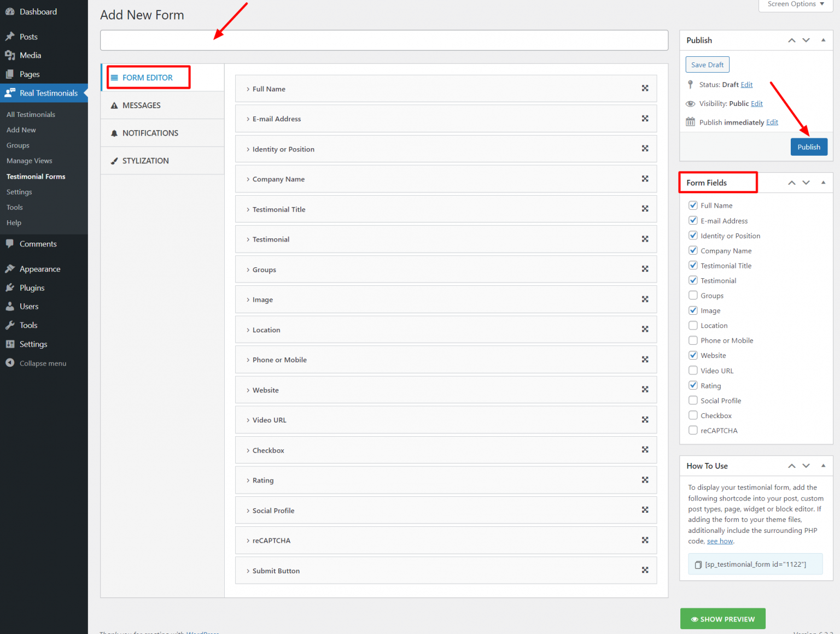Copy the shortcode using the clipboard icon
The width and height of the screenshot is (840, 634).
click(x=698, y=564)
